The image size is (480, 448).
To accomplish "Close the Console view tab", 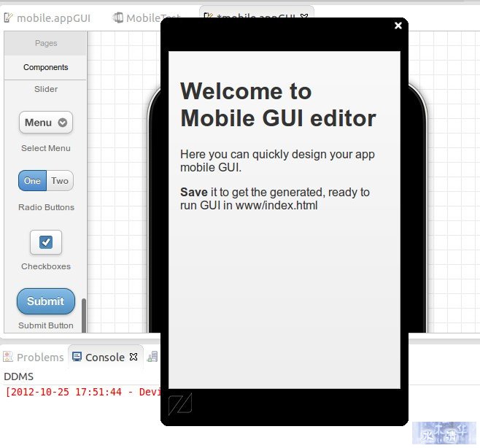I will [x=133, y=357].
